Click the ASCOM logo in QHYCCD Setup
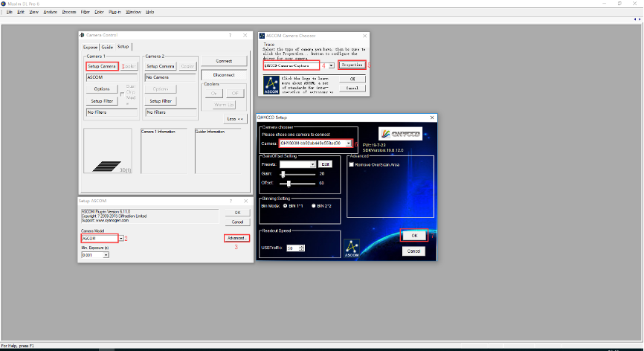Screen dimensions: 644x351 [x=352, y=248]
